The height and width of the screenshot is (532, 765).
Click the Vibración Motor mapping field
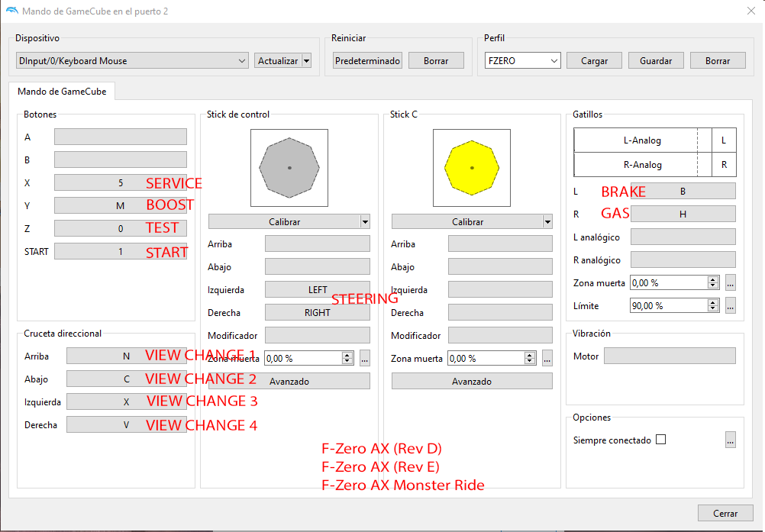[670, 356]
